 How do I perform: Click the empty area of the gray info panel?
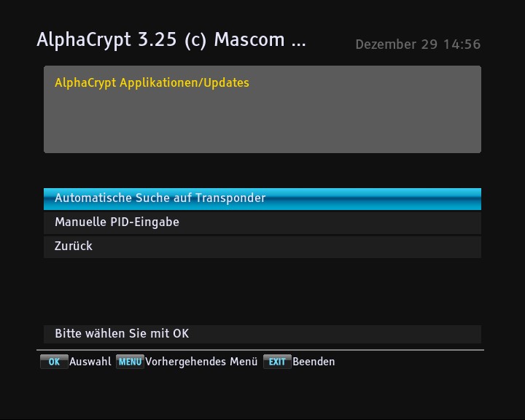pos(262,124)
